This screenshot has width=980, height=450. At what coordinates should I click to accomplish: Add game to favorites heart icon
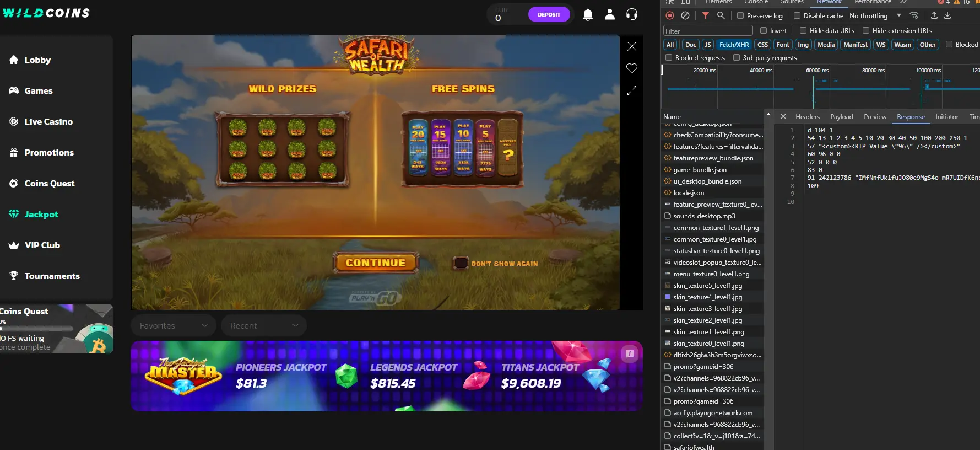pos(632,68)
